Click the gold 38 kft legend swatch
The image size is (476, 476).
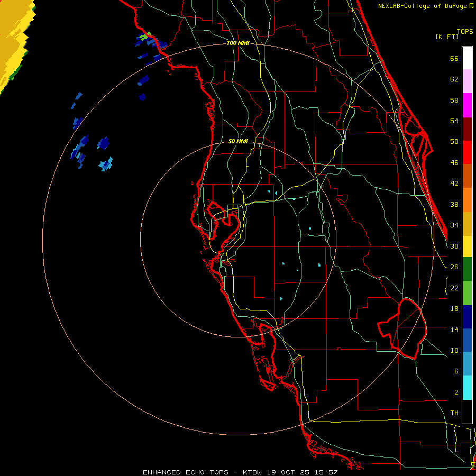pos(467,224)
